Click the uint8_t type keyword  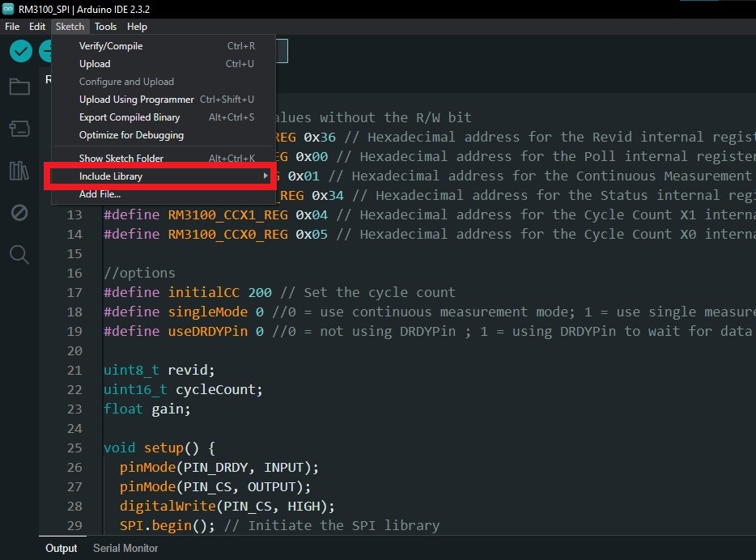click(x=131, y=370)
